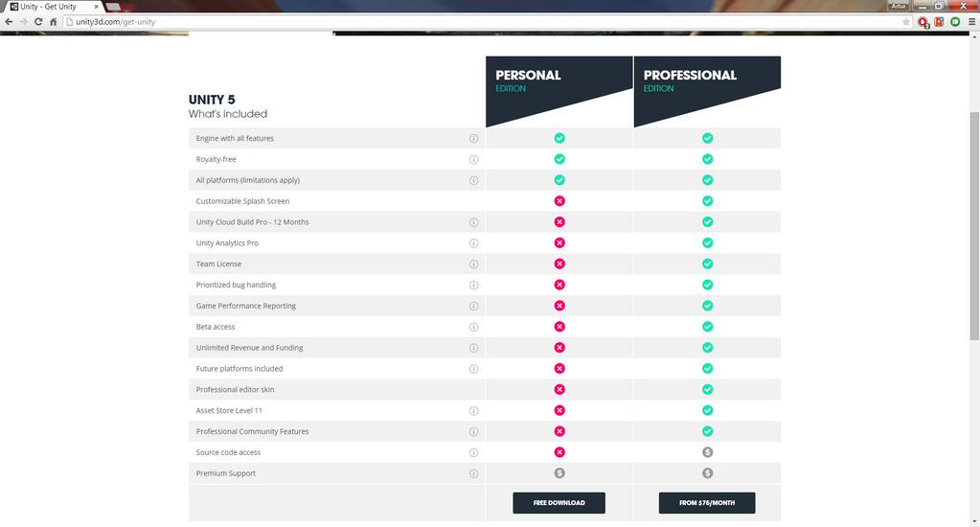Open Chrome menu hamburger icon
Screen dimensions: 980x527
click(972, 22)
